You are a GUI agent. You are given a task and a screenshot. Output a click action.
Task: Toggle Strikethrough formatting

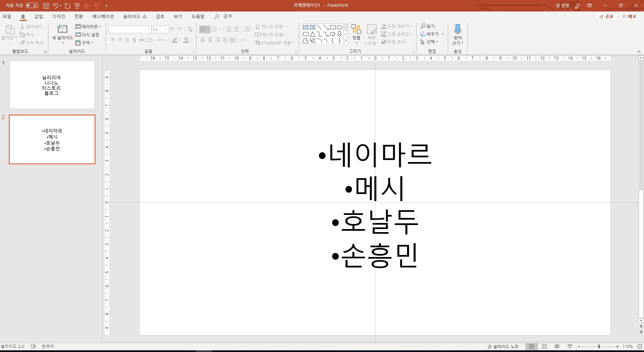142,40
